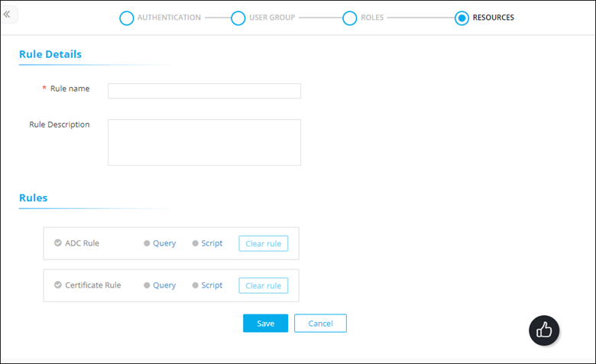Save the rule
Viewport: 596px width, 364px height.
(265, 324)
